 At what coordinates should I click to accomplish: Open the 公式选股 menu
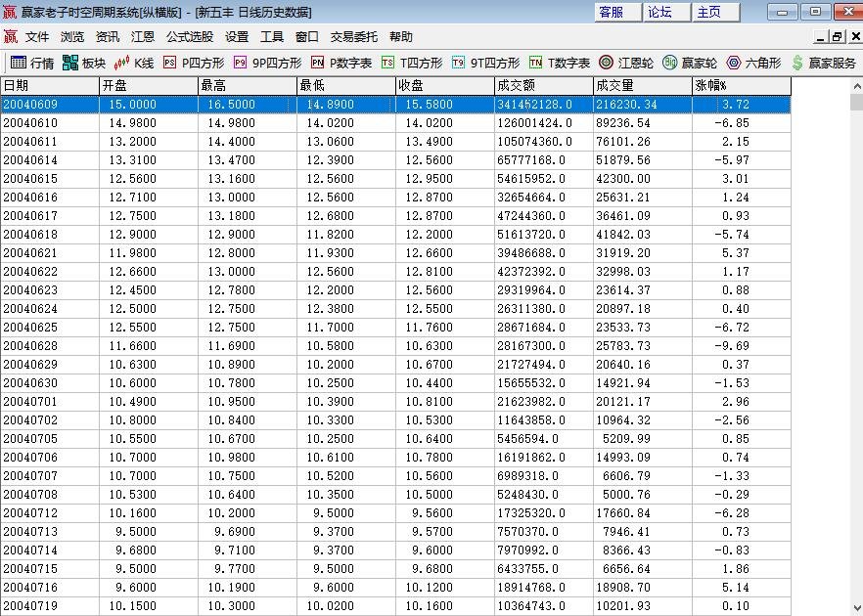click(190, 37)
